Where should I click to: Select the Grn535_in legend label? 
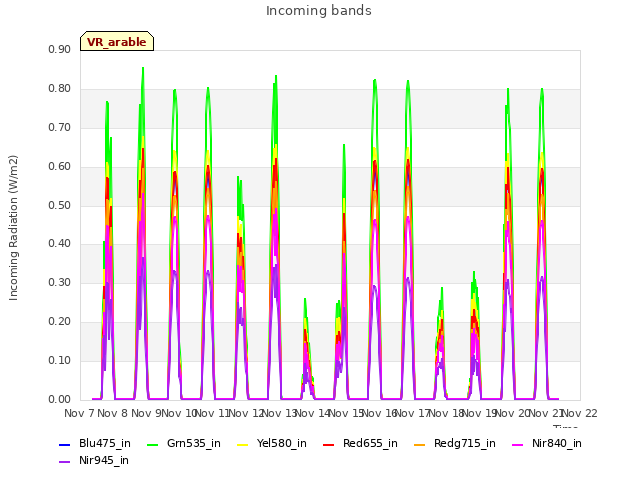pos(194,444)
